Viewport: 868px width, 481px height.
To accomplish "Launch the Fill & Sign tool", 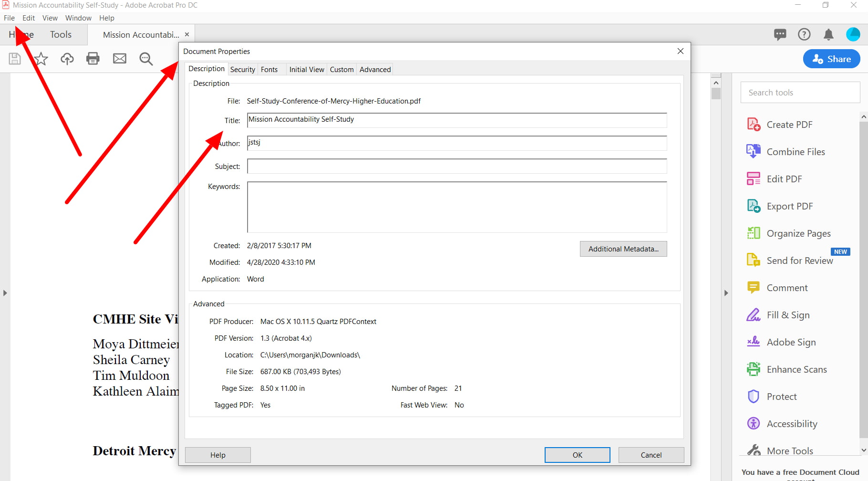I will pyautogui.click(x=778, y=315).
